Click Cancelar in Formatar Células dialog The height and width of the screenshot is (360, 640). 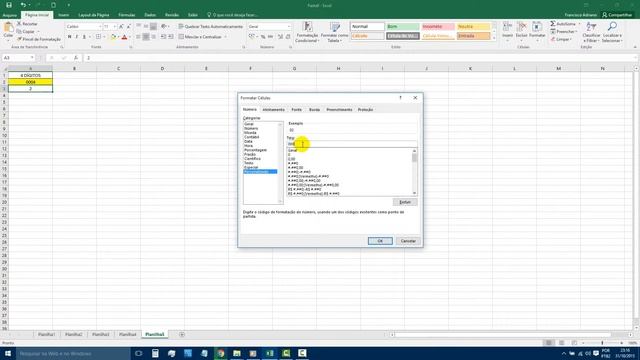(408, 241)
